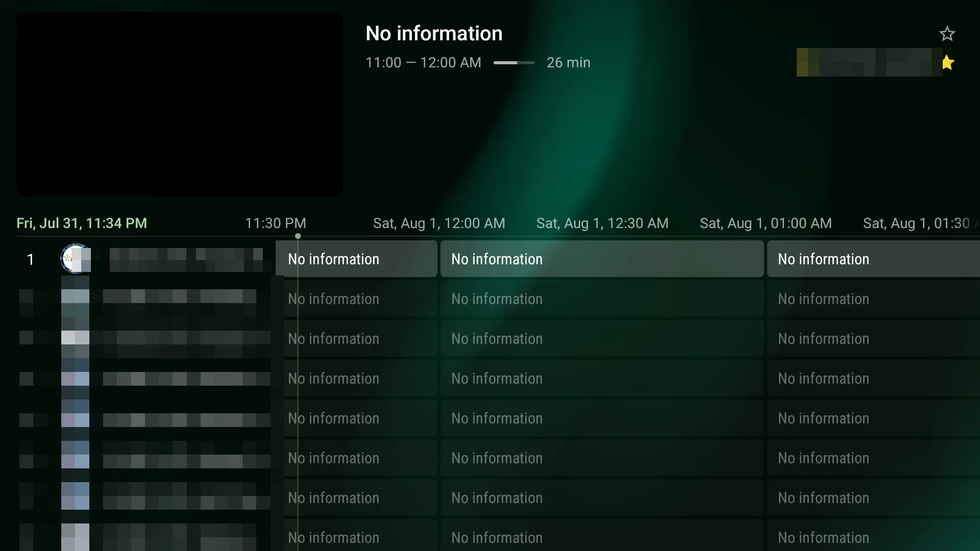
Task: Click the 26 min remaining label
Action: pos(568,62)
